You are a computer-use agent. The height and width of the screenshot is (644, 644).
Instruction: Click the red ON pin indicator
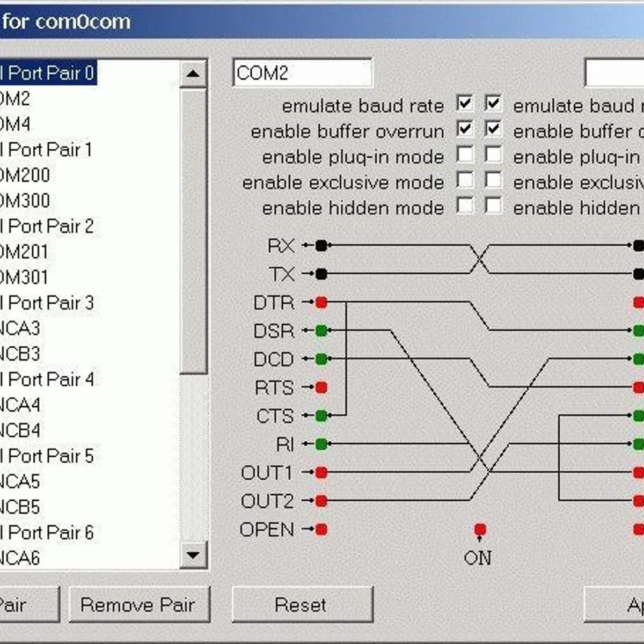[x=480, y=530]
